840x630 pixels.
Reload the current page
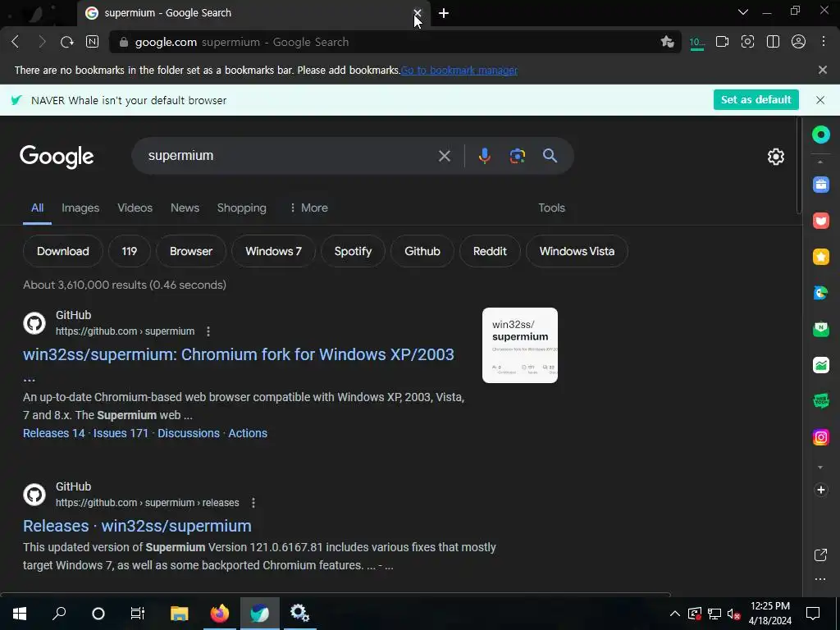coord(67,42)
